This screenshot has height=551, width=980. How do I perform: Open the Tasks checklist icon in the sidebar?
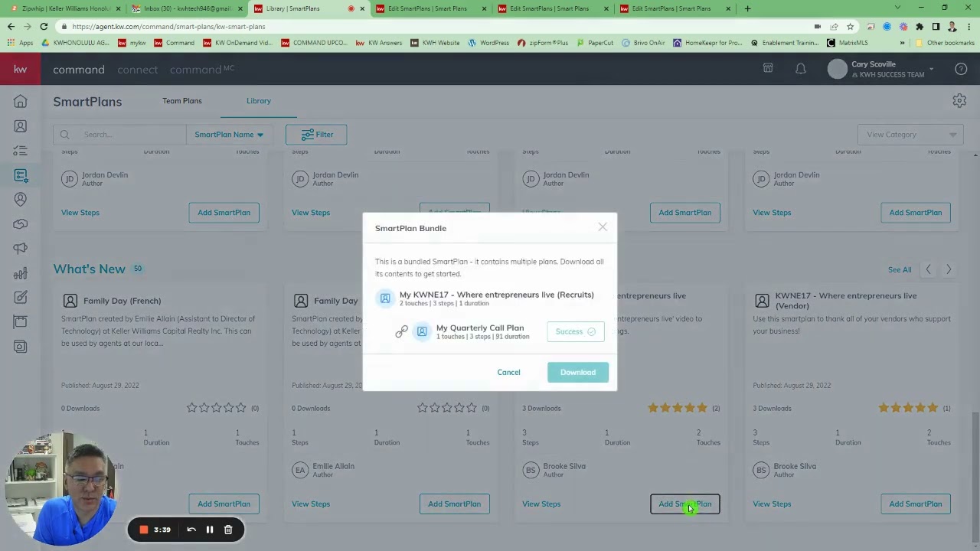(21, 151)
